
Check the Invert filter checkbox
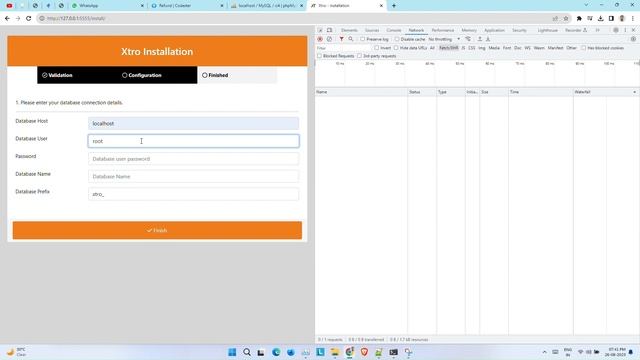coord(377,48)
